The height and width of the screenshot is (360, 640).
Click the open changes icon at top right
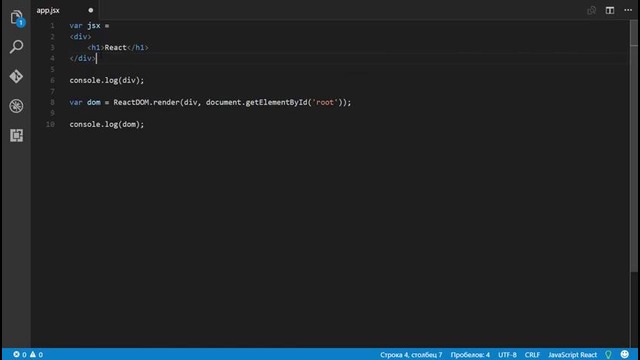click(x=591, y=10)
